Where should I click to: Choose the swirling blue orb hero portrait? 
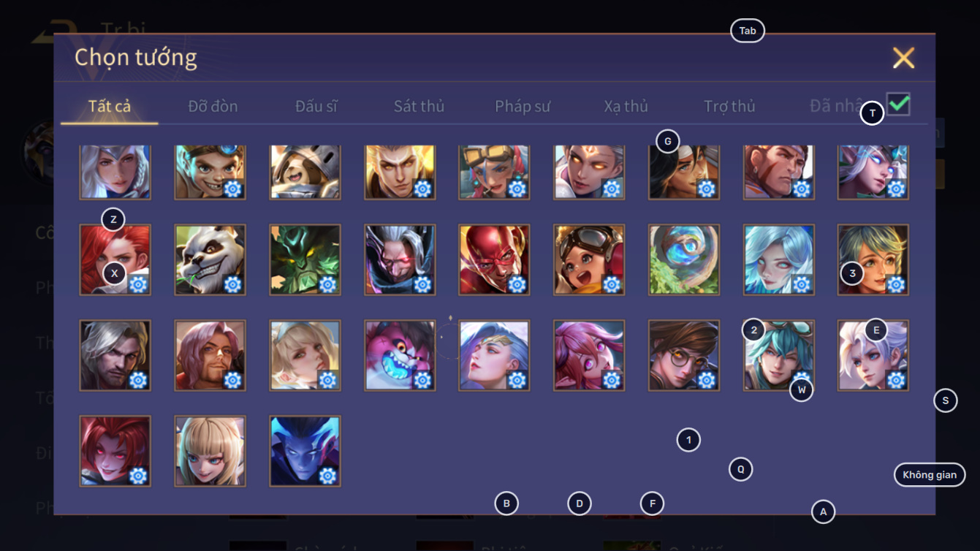coord(684,259)
